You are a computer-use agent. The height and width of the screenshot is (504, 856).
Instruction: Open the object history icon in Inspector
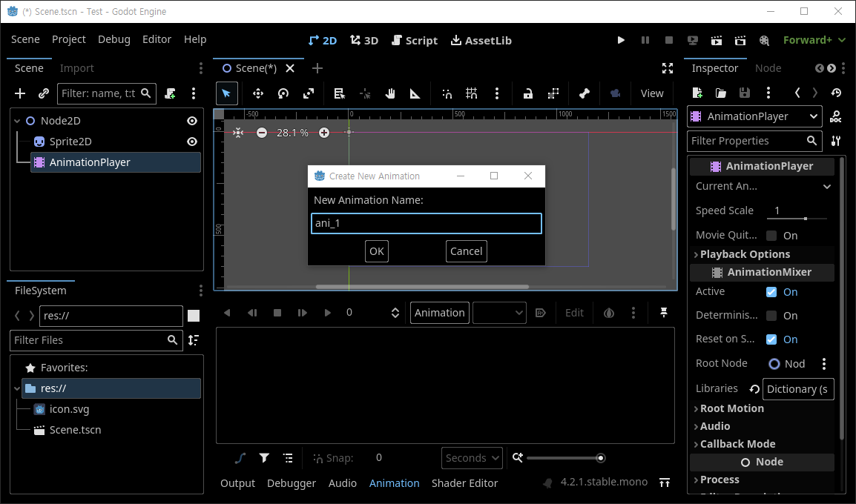pyautogui.click(x=836, y=93)
